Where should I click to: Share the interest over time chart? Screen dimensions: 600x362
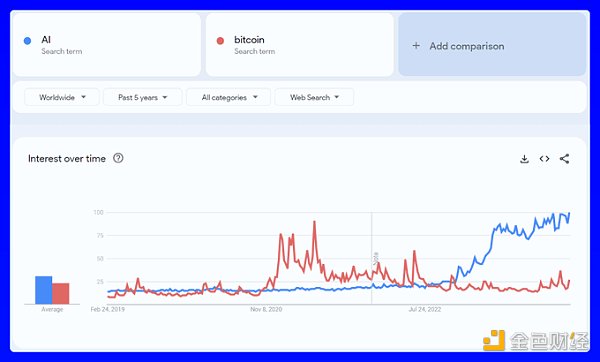coord(564,159)
